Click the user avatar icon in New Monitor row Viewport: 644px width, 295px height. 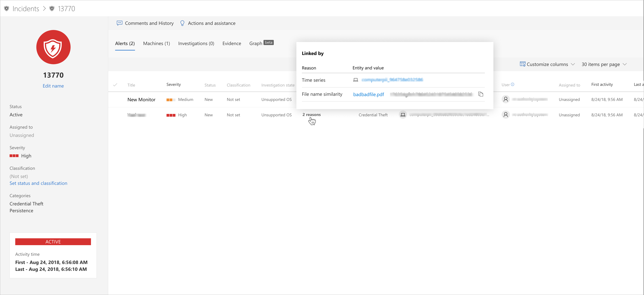pyautogui.click(x=506, y=100)
